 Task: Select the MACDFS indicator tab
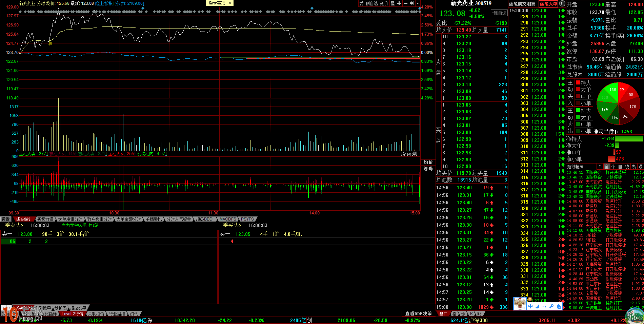click(227, 219)
